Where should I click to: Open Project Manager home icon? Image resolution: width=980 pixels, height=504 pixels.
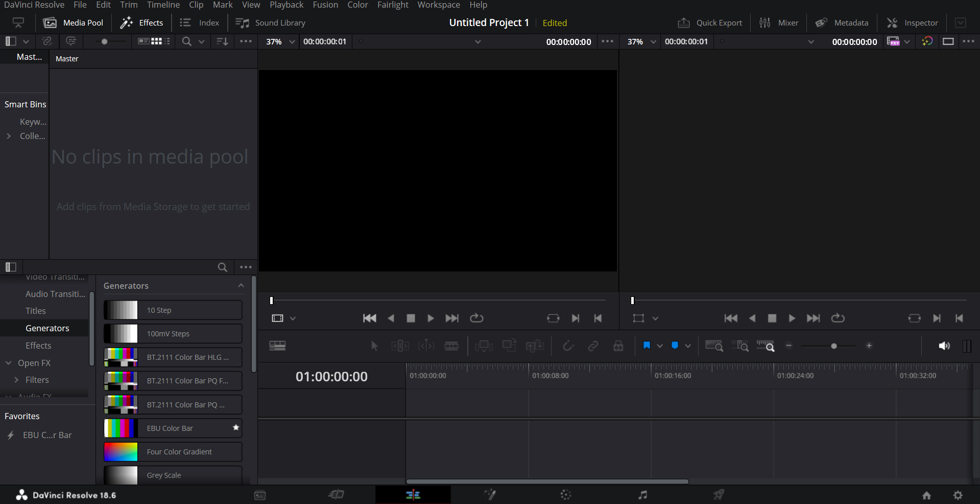(x=926, y=495)
